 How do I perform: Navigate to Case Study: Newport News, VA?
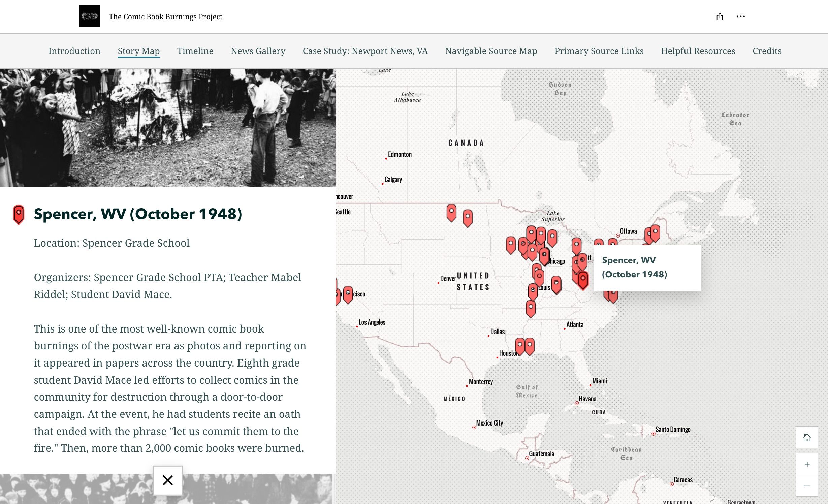[365, 51]
